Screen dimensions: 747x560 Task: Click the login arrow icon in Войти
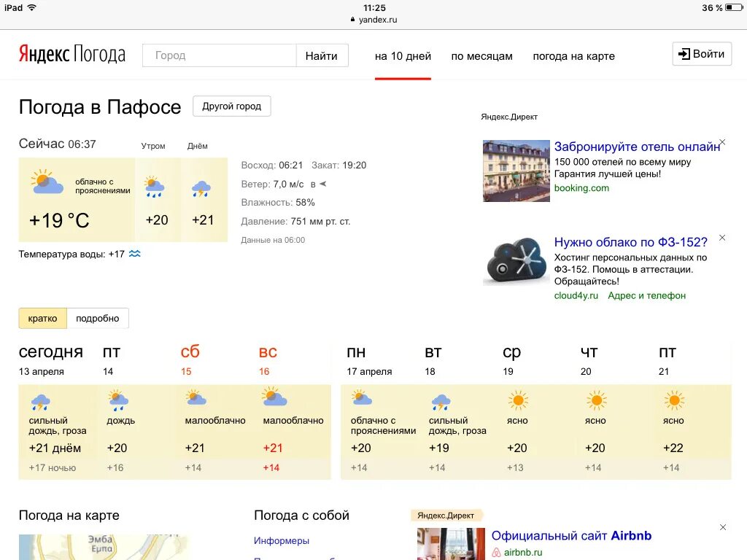point(684,54)
